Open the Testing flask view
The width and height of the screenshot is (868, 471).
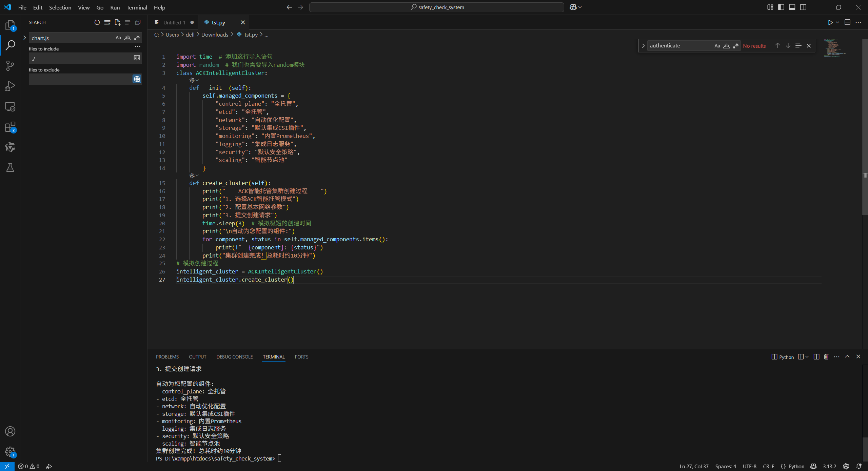[x=10, y=167]
